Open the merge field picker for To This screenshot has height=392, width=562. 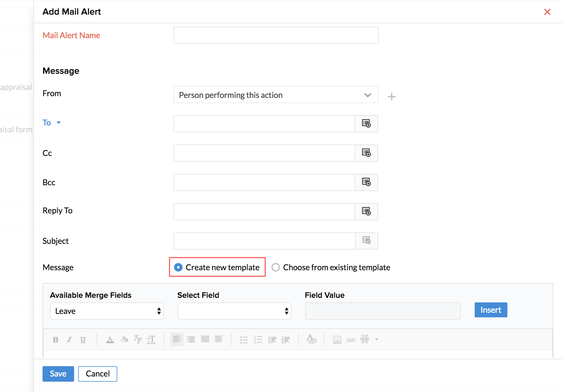(x=366, y=124)
